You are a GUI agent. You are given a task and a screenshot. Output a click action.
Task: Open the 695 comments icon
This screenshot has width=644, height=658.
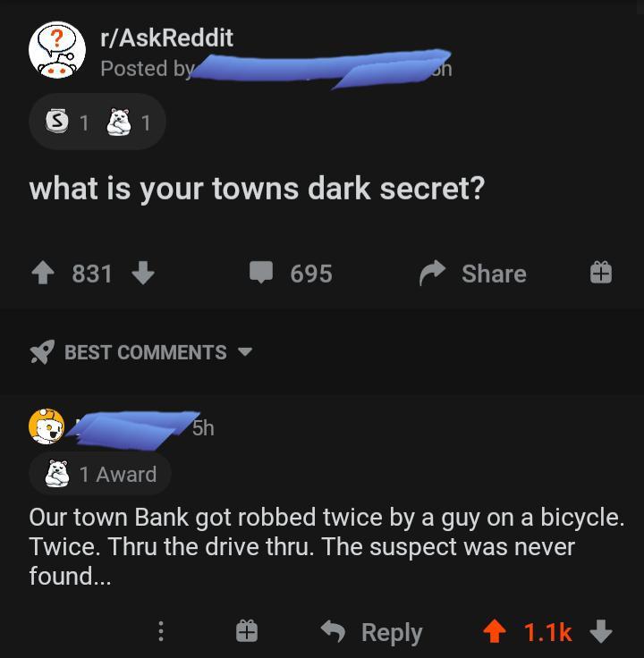pos(261,273)
